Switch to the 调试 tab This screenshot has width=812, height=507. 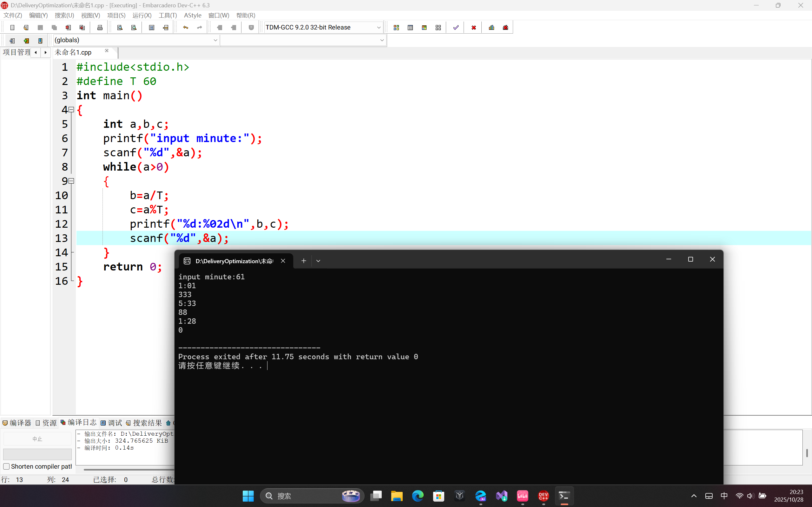click(111, 423)
